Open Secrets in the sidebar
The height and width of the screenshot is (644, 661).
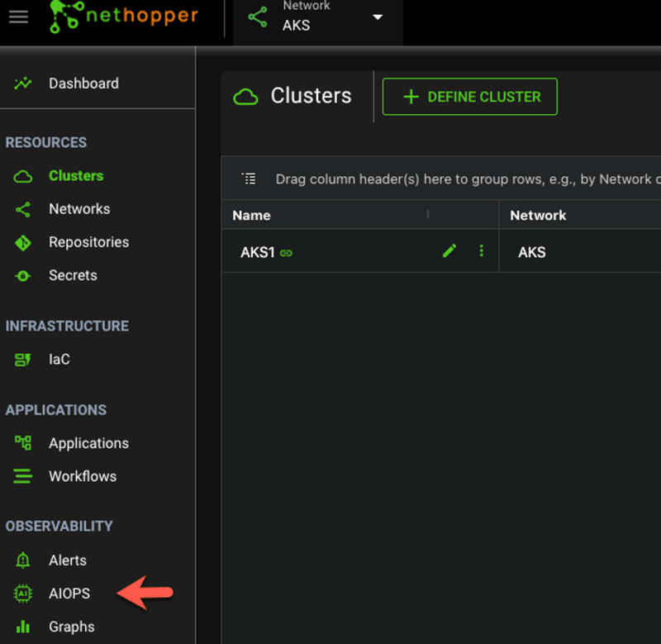point(73,275)
